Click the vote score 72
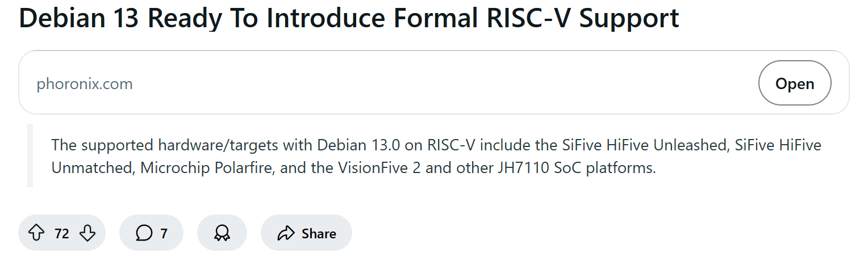This screenshot has width=868, height=261. (61, 233)
